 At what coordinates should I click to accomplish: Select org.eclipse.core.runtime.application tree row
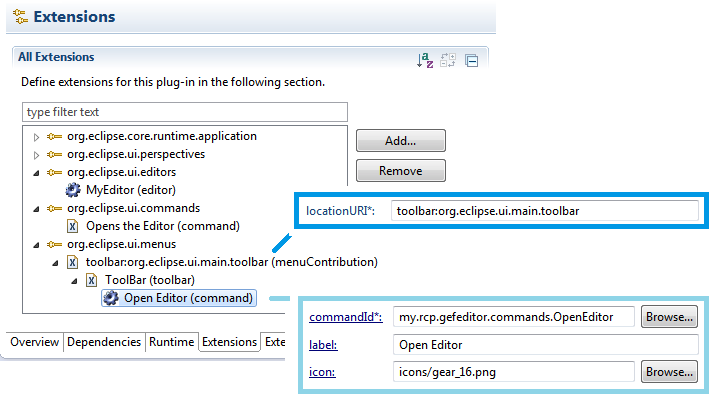(162, 136)
